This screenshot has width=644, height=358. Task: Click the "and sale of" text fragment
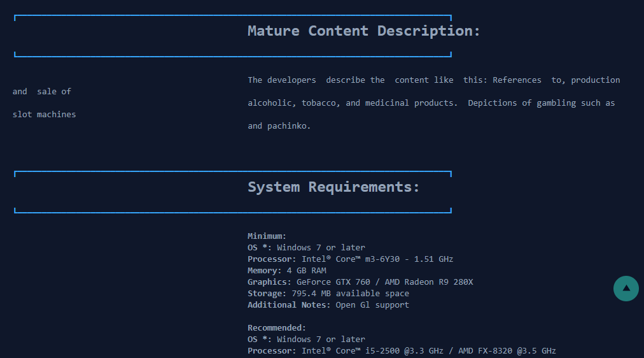click(42, 91)
